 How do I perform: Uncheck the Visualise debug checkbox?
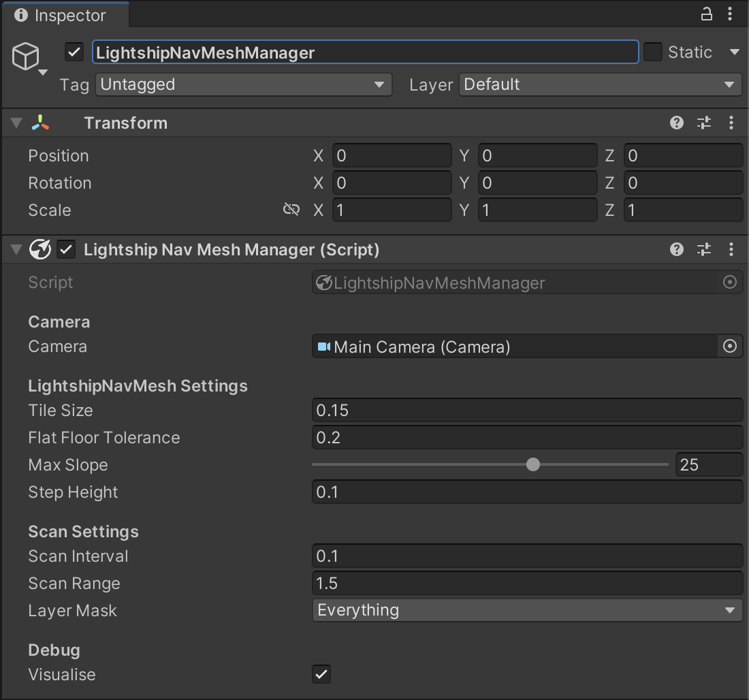(321, 674)
